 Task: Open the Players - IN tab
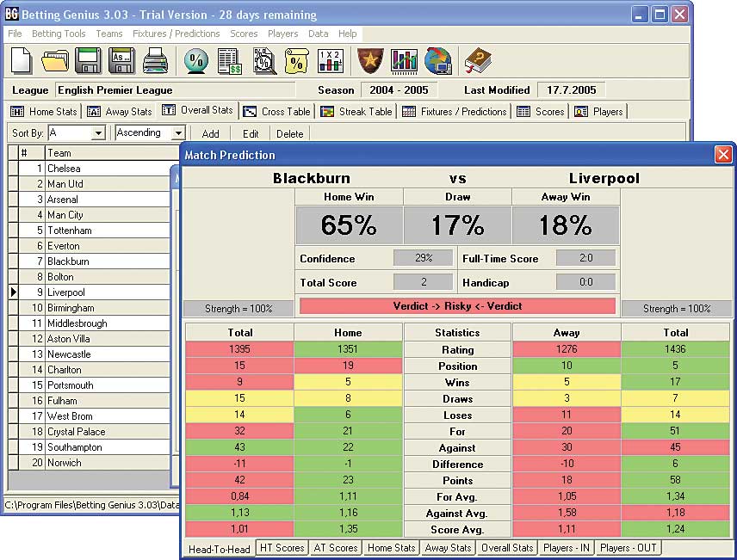pos(566,548)
